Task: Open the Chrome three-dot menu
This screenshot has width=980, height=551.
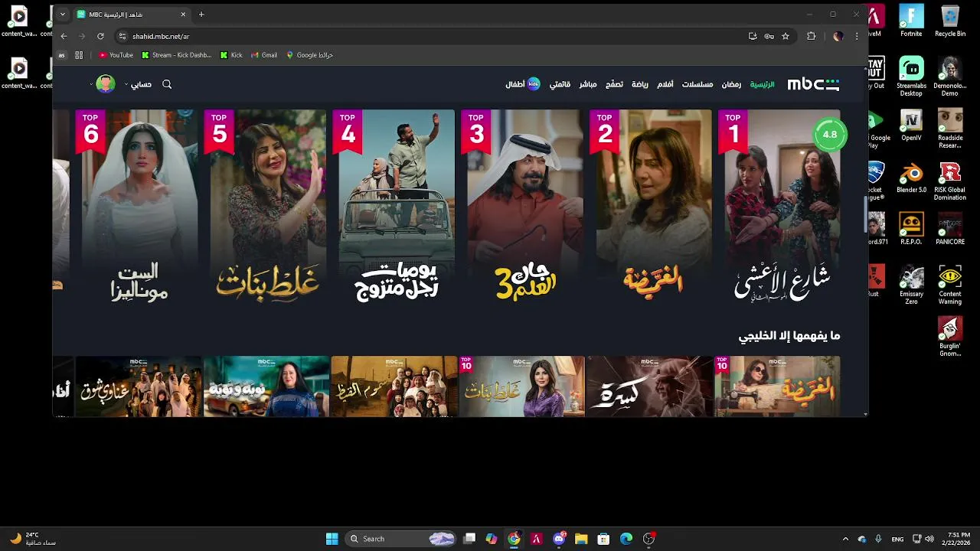Action: click(x=857, y=36)
